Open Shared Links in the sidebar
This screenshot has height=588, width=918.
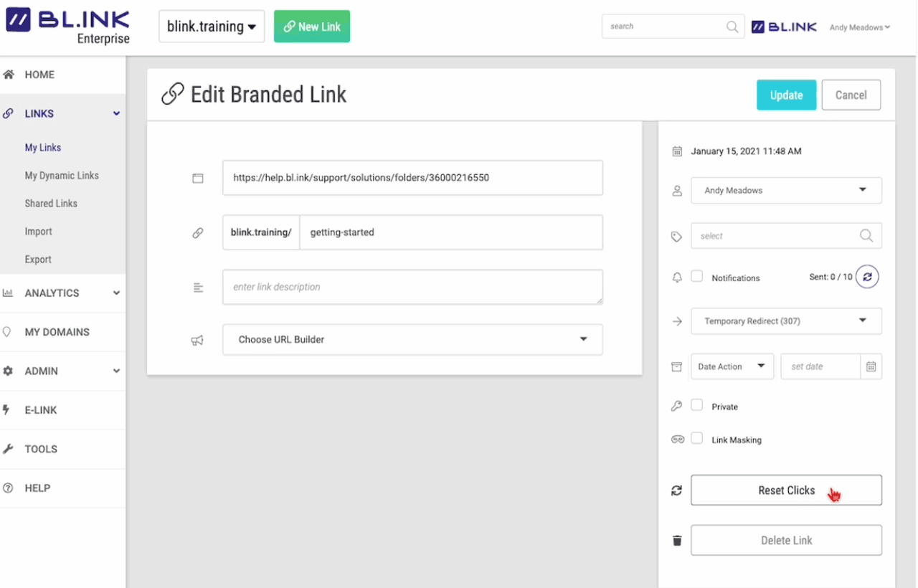51,203
